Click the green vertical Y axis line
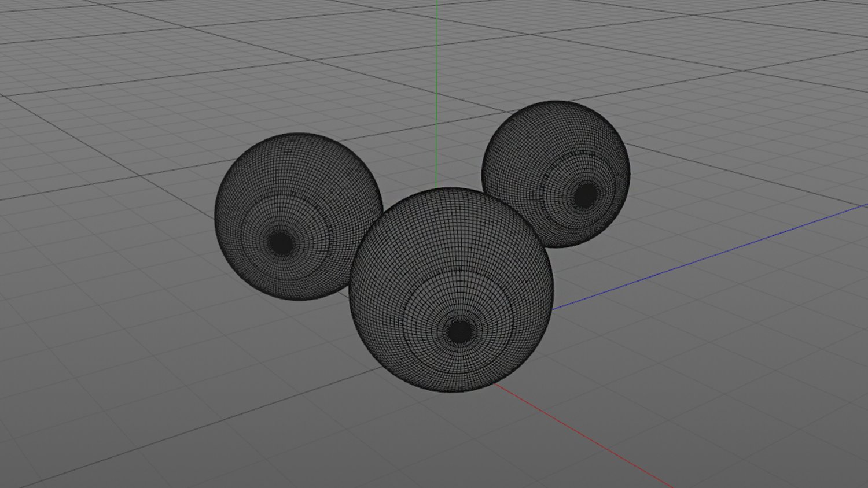 (436, 94)
